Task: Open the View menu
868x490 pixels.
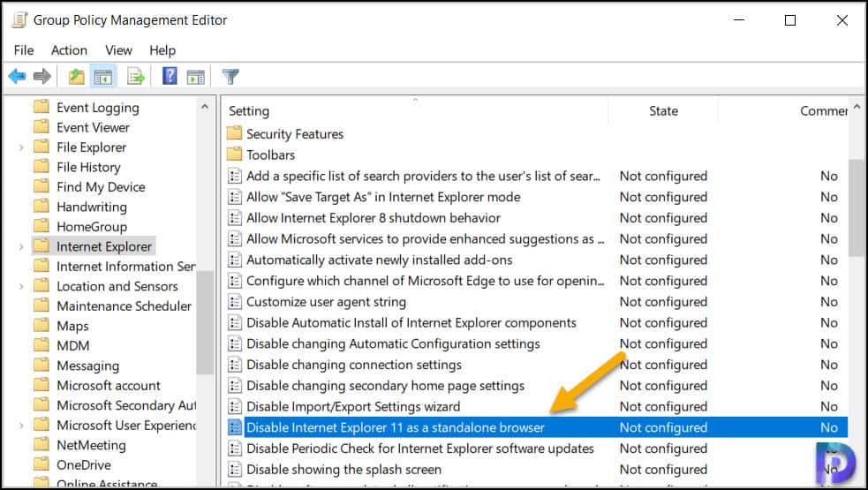Action: click(x=118, y=50)
